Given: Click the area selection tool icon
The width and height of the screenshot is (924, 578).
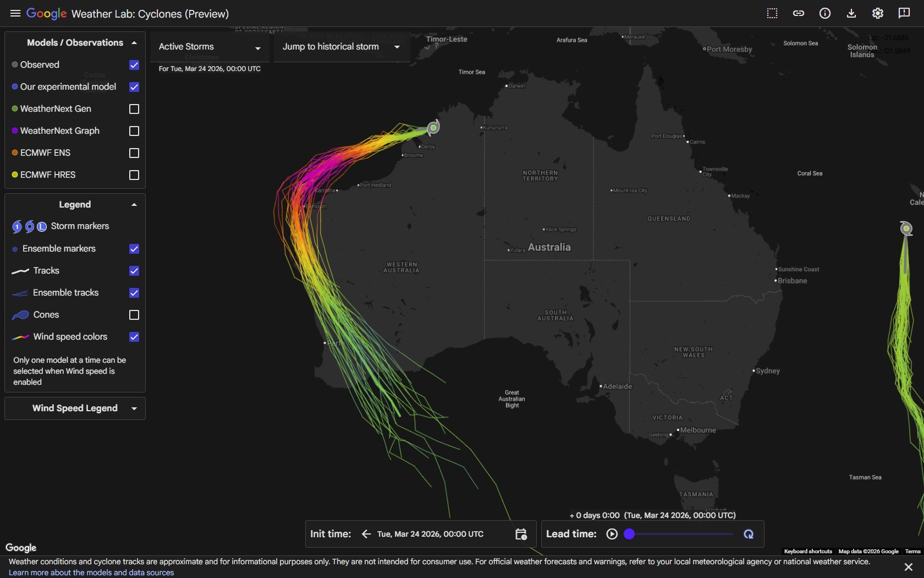Looking at the screenshot, I should tap(772, 13).
